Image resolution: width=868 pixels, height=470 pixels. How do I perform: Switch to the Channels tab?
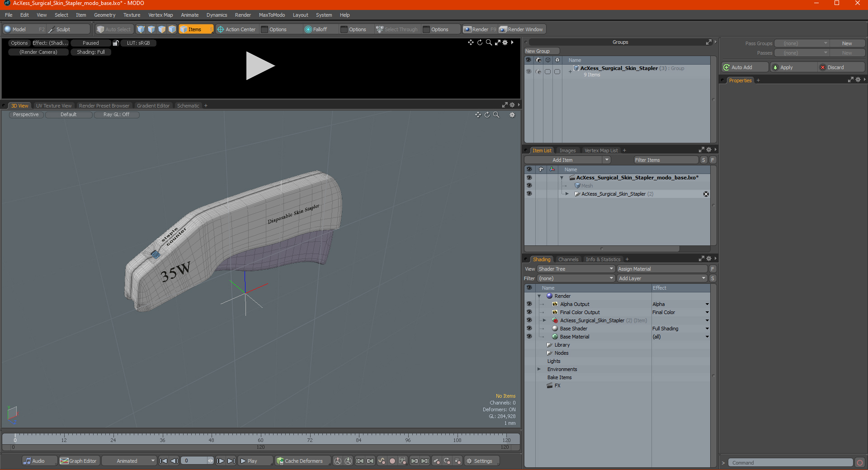568,259
